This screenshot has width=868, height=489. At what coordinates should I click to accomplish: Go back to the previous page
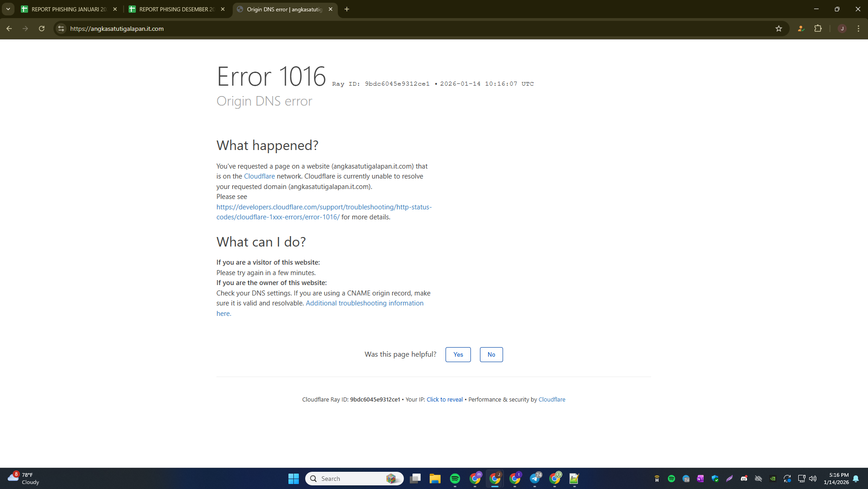point(9,29)
